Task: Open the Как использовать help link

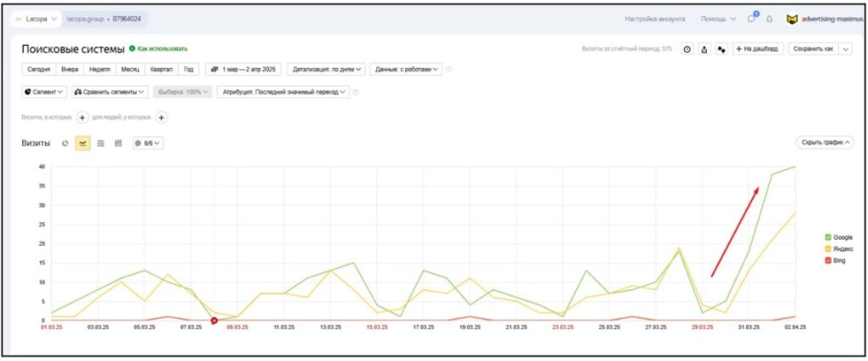Action: [158, 49]
